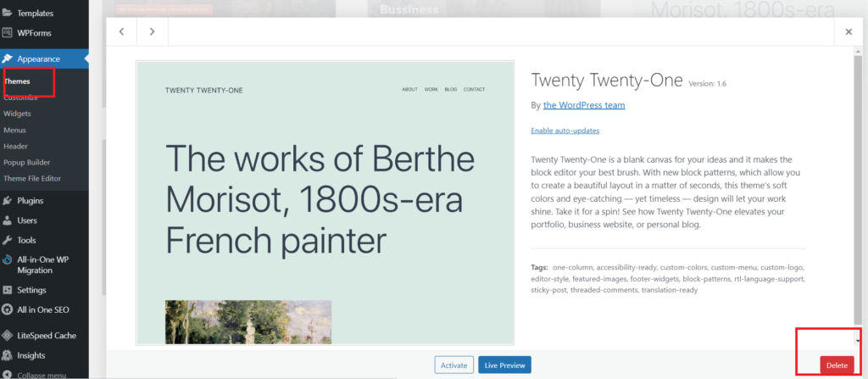Click the Activate button
The image size is (868, 379).
(x=454, y=365)
